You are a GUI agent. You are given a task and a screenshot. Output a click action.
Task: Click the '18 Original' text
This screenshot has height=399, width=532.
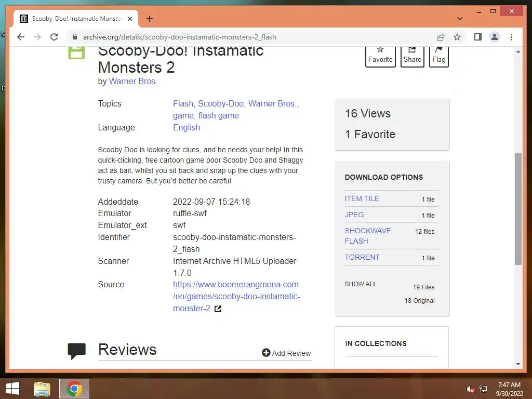[x=420, y=301]
